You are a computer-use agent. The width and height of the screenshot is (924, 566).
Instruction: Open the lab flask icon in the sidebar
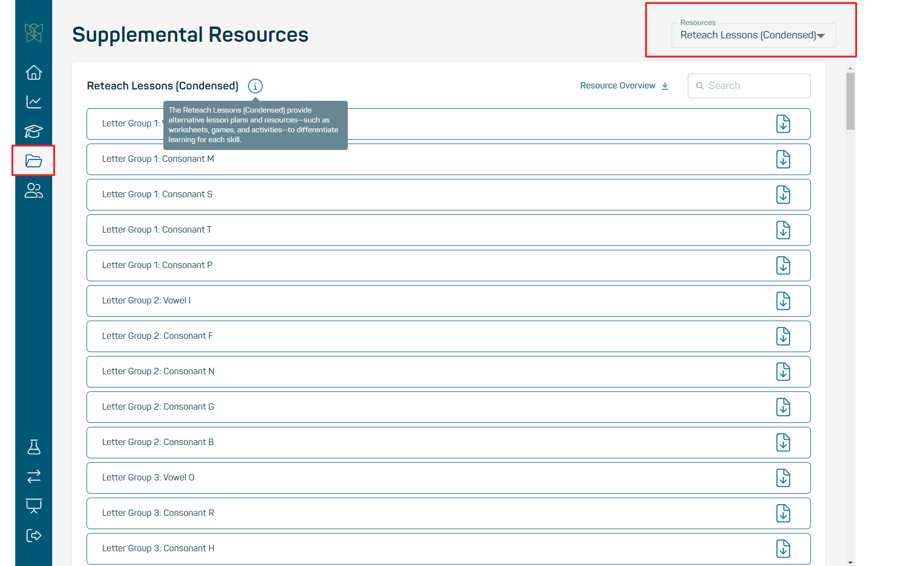click(x=33, y=447)
